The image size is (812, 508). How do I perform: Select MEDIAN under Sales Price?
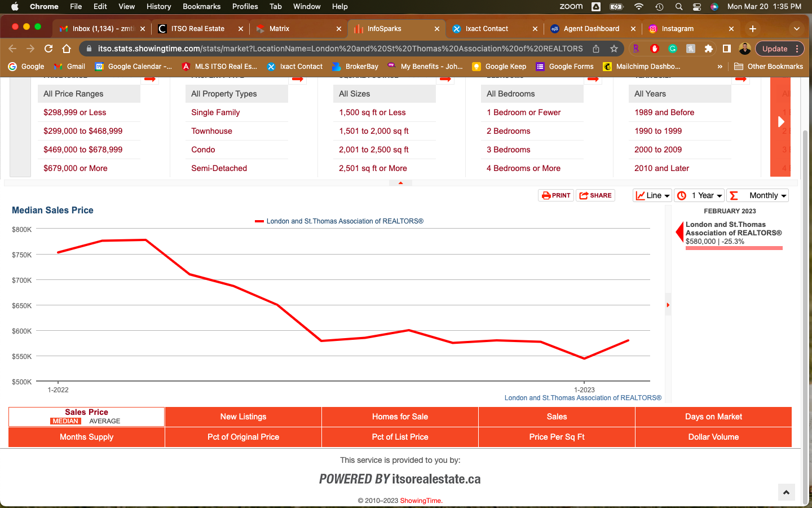65,421
